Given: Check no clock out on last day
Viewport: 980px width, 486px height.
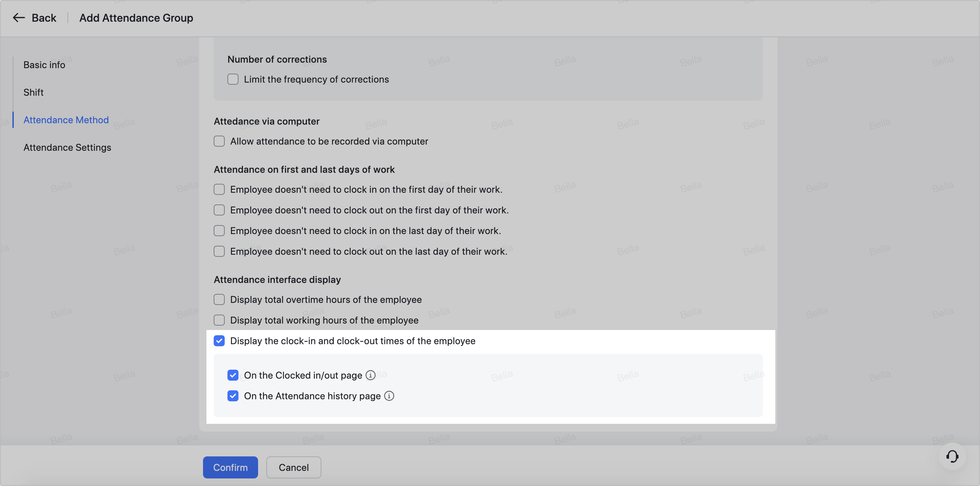Looking at the screenshot, I should coord(219,251).
